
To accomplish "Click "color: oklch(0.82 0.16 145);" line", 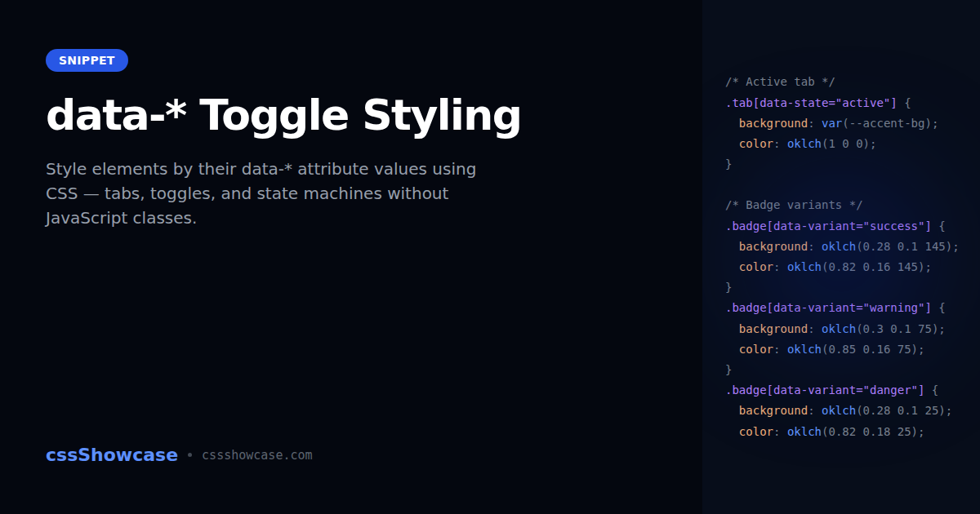I will tap(835, 267).
